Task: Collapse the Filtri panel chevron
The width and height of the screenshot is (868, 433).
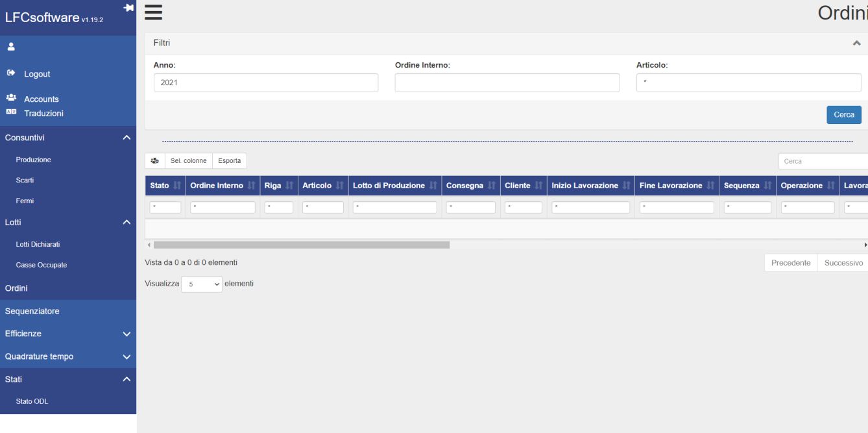Action: tap(856, 43)
